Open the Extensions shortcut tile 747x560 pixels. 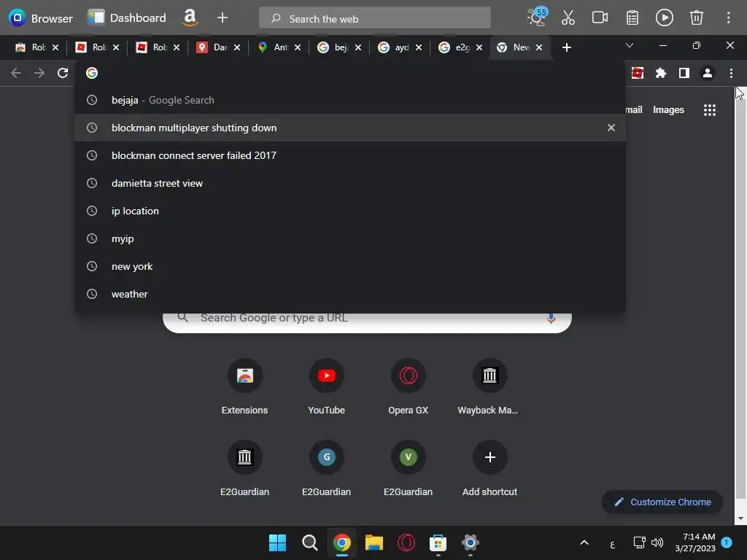pos(244,388)
